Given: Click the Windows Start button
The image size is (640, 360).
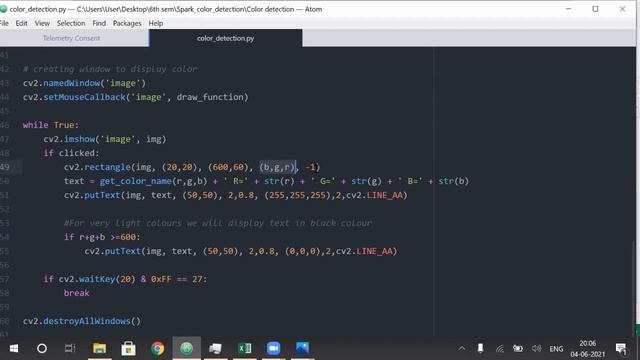Looking at the screenshot, I should 13,348.
